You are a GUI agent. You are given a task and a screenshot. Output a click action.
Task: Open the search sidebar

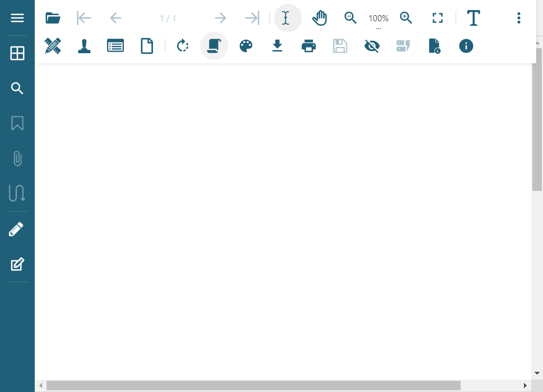point(17,88)
